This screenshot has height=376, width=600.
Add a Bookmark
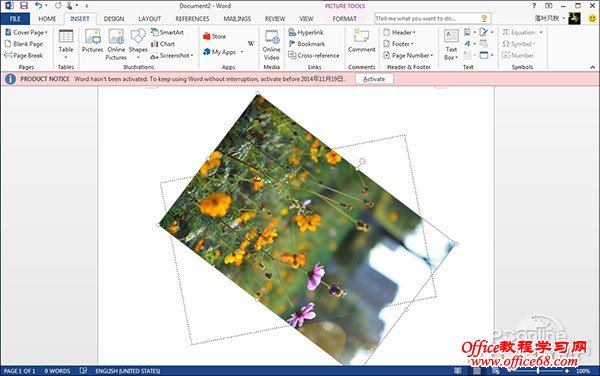click(x=307, y=44)
